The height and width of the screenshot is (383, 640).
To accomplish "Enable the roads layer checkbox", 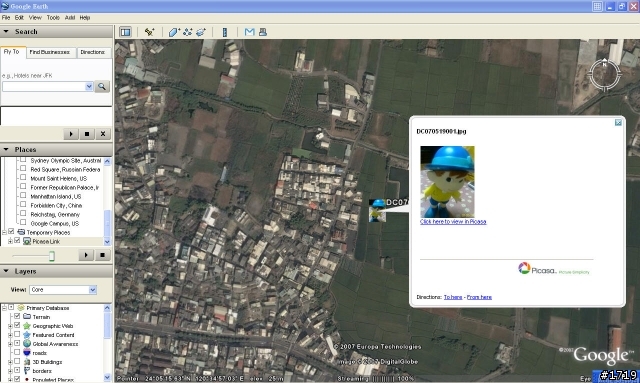I will (x=17, y=352).
